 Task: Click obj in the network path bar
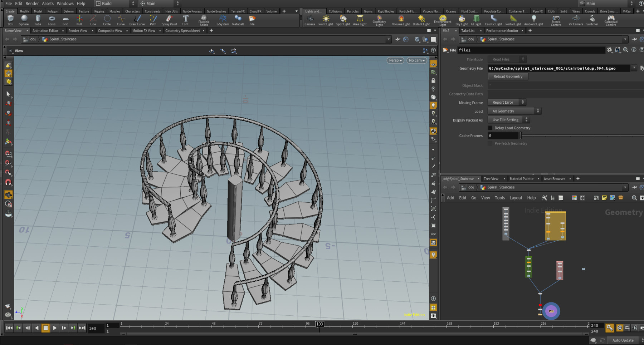pyautogui.click(x=32, y=39)
